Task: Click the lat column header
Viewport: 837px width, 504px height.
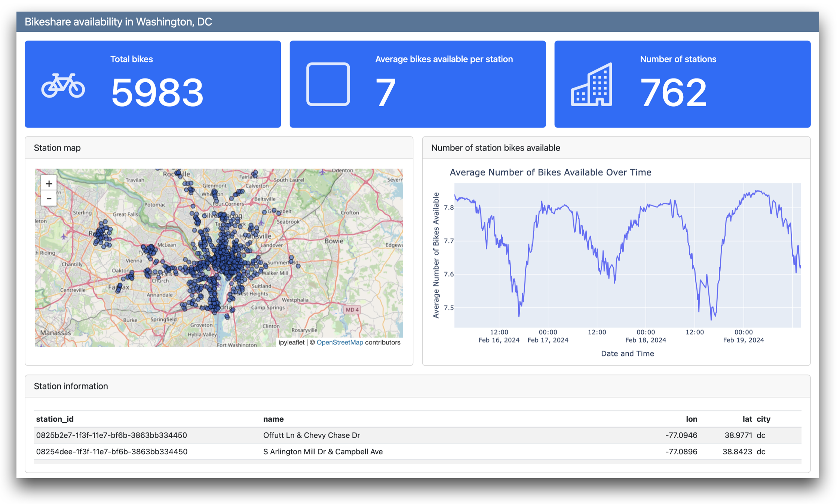Action: (x=747, y=419)
